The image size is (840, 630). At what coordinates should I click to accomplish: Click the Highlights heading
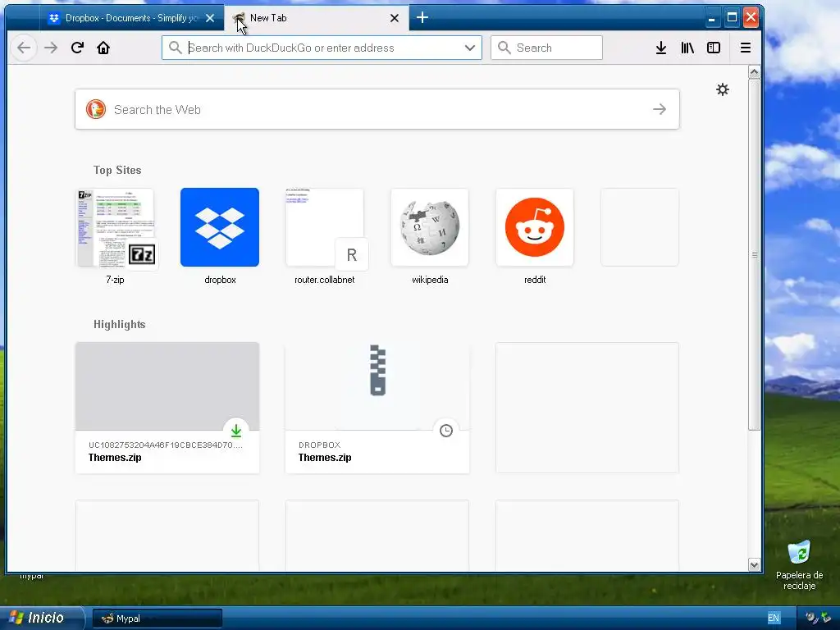point(120,324)
